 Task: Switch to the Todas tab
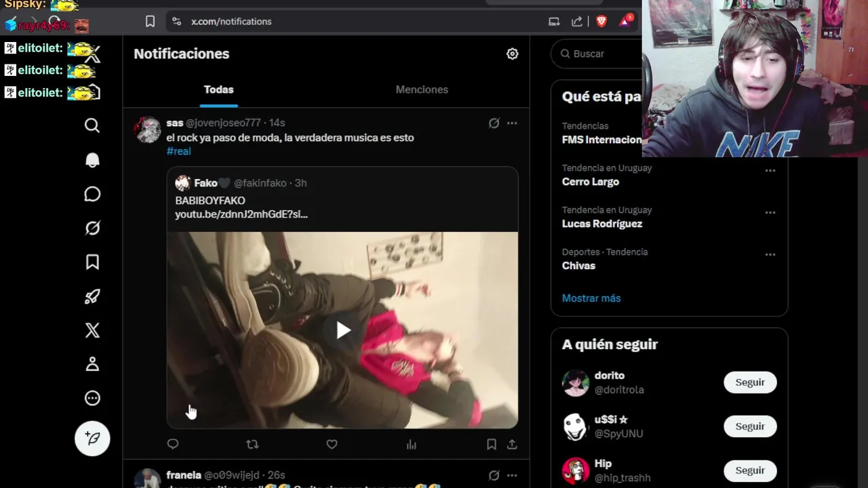point(218,89)
